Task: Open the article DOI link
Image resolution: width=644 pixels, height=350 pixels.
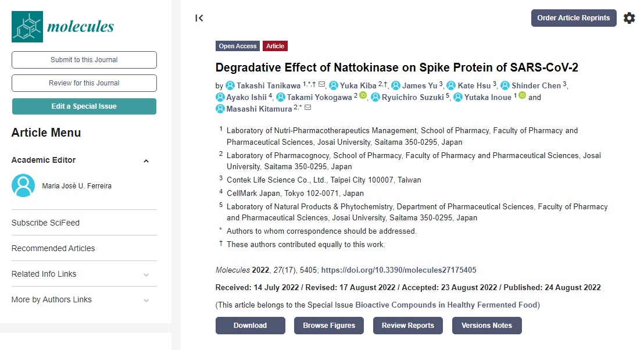Action: tap(398, 270)
